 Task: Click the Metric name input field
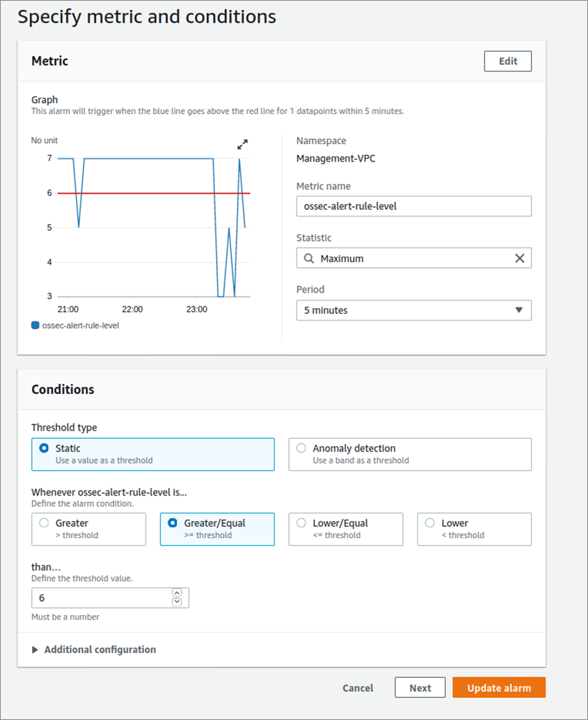point(414,206)
